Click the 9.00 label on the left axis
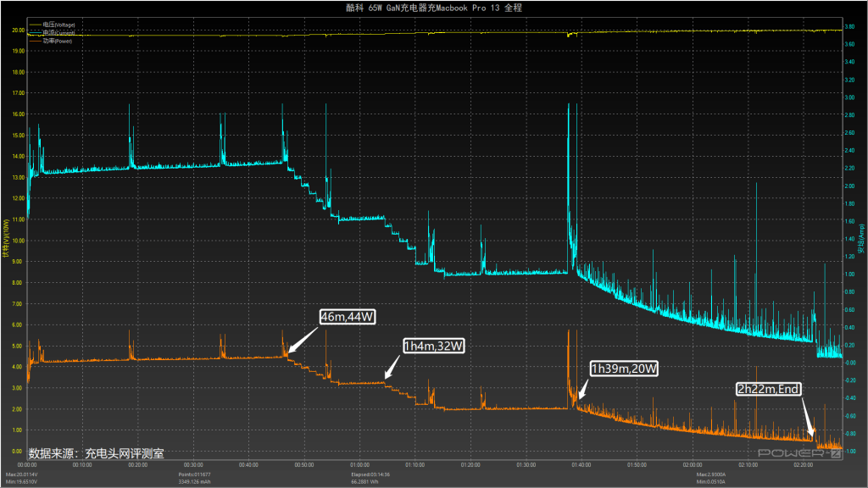Viewport: 868px width, 488px height. pos(19,262)
